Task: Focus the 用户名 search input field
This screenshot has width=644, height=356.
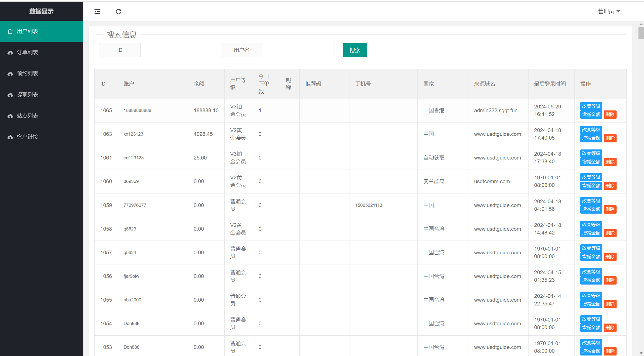Action: [x=298, y=50]
